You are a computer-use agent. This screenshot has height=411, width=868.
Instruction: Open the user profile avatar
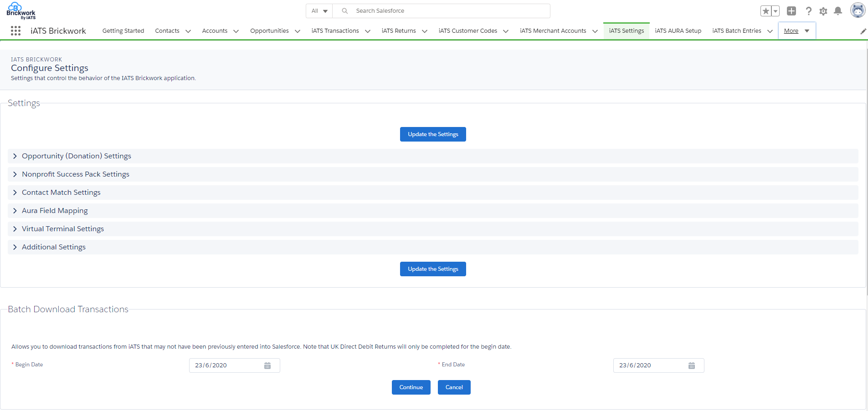[858, 10]
